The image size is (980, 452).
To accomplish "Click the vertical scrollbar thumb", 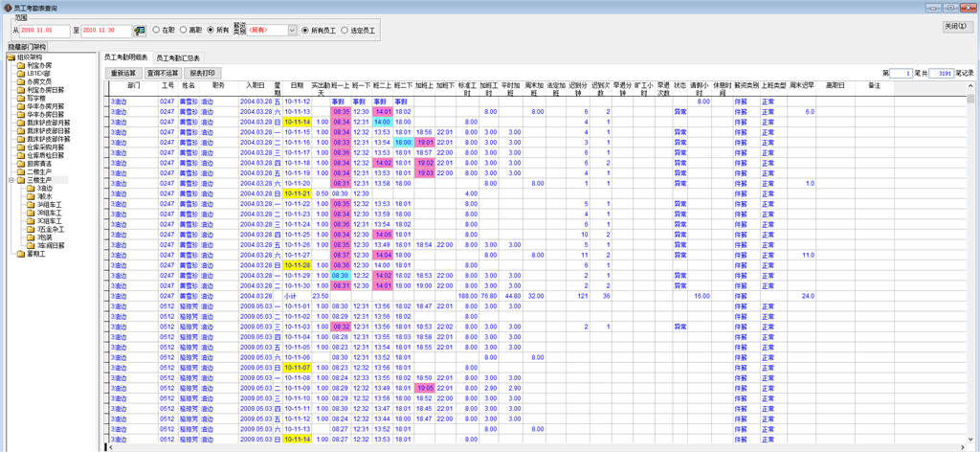I will (970, 99).
